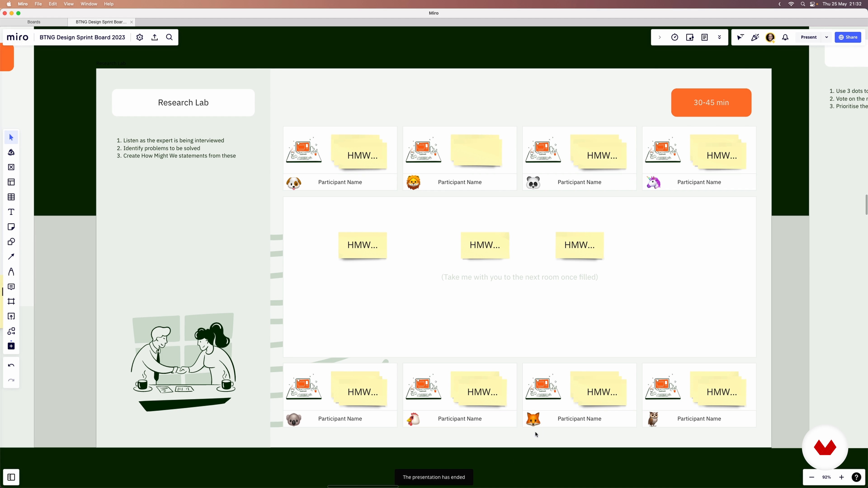Expand the collapsed toolbar chevron
The image size is (868, 488).
click(x=660, y=37)
